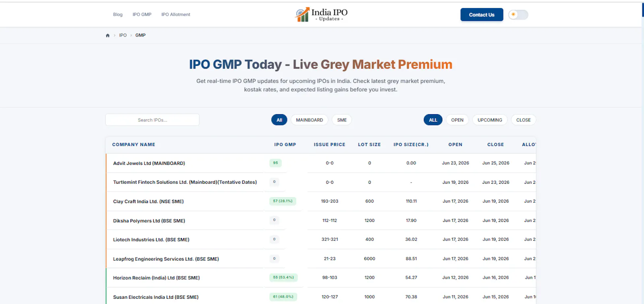644x304 pixels.
Task: Show only UPCOMING IPOs
Action: (490, 120)
